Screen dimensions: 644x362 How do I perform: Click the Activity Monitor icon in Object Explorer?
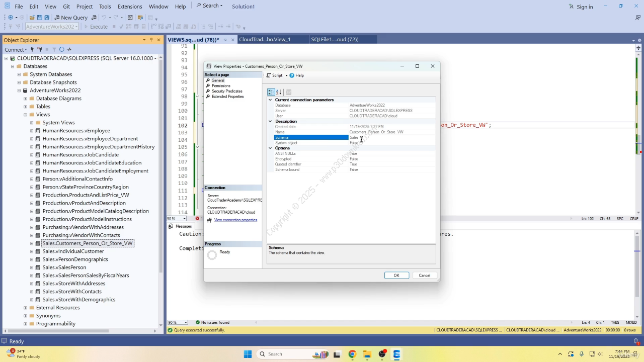(x=69, y=49)
